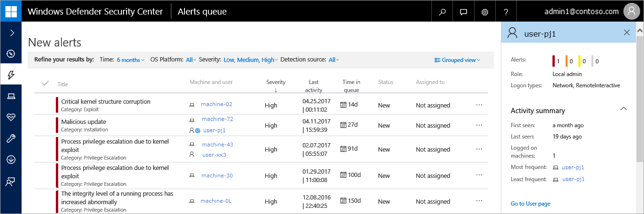Open the Machines list laptop icon
Viewport: 644px width, 214px height.
coord(11,96)
